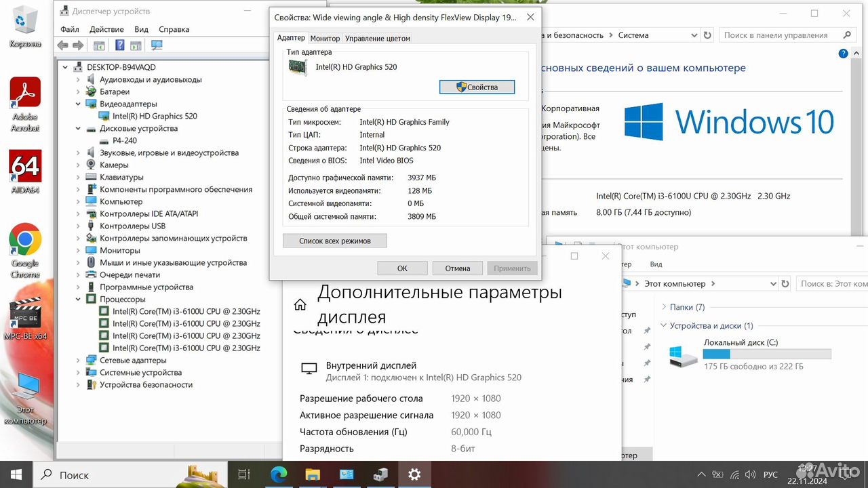Click refresh icon in Explorer address bar
868x488 pixels.
click(785, 284)
